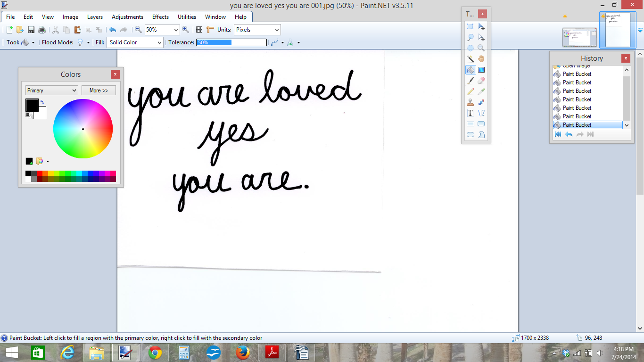644x362 pixels.
Task: Rewind history to the first step
Action: click(558, 134)
